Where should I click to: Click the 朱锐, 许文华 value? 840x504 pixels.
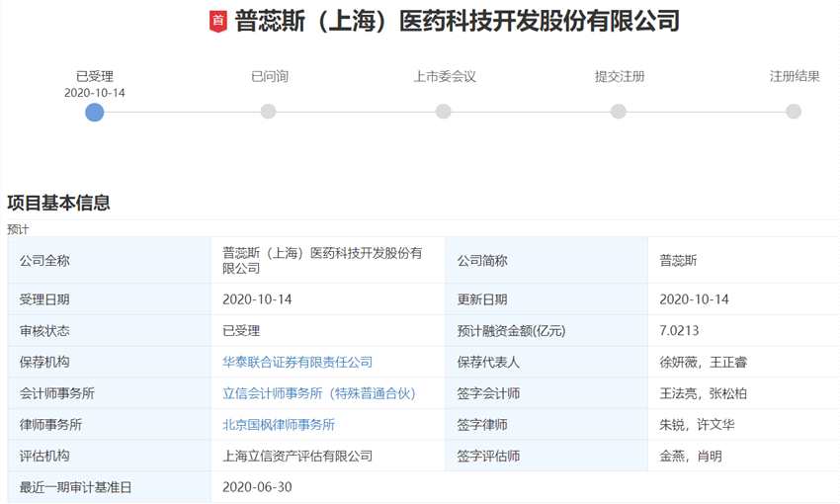(697, 425)
